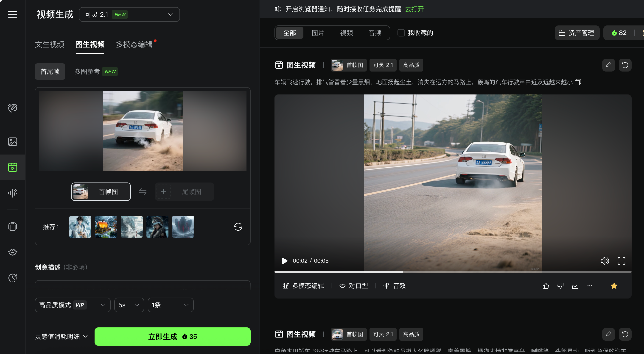Click the uploaded car image preview

point(143,131)
